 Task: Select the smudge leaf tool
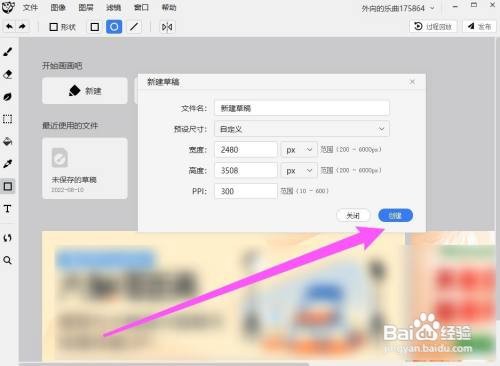click(8, 97)
